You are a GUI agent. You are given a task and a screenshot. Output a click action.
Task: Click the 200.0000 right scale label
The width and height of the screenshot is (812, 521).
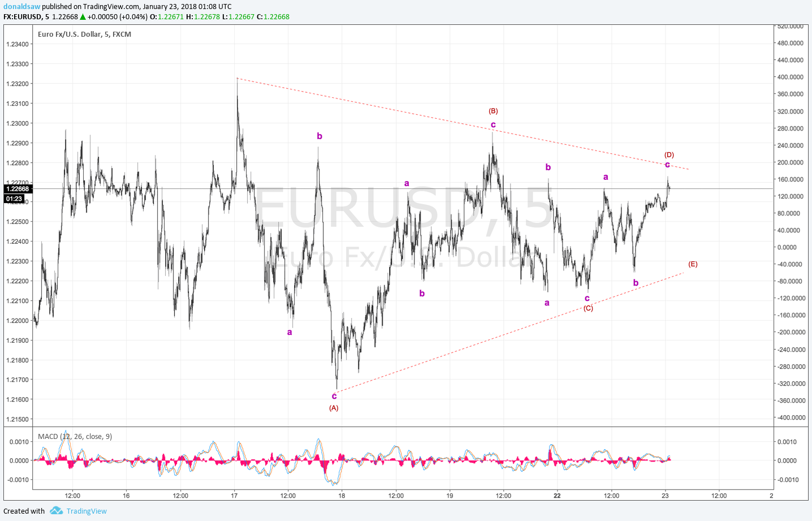click(791, 162)
